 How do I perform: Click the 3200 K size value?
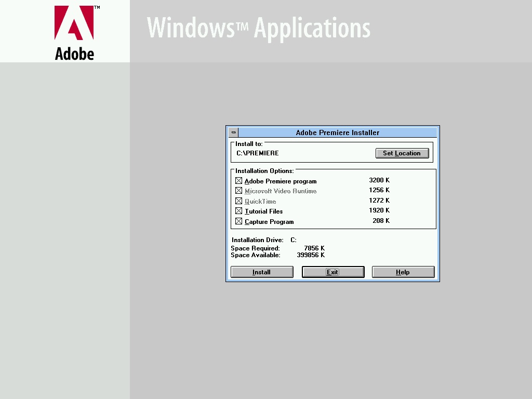point(379,180)
